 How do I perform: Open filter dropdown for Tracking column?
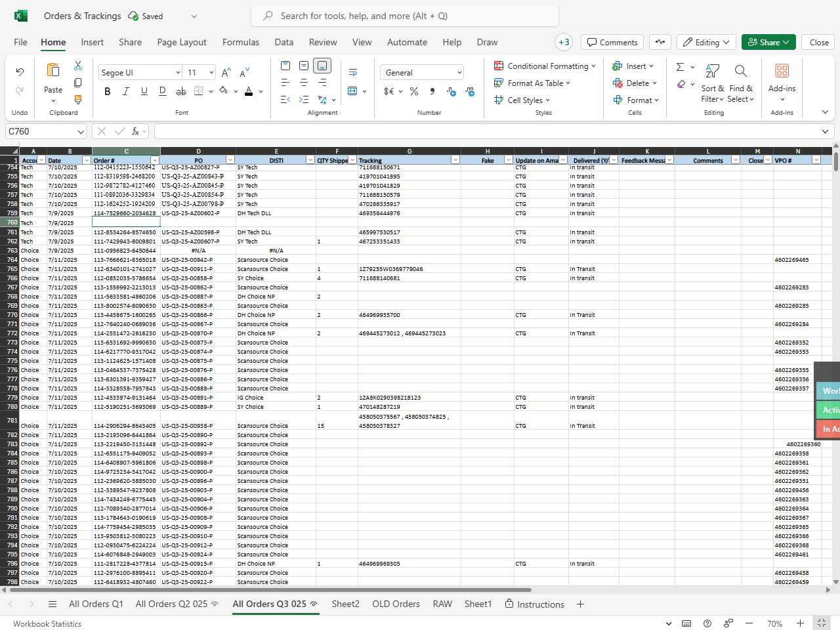[x=455, y=160]
